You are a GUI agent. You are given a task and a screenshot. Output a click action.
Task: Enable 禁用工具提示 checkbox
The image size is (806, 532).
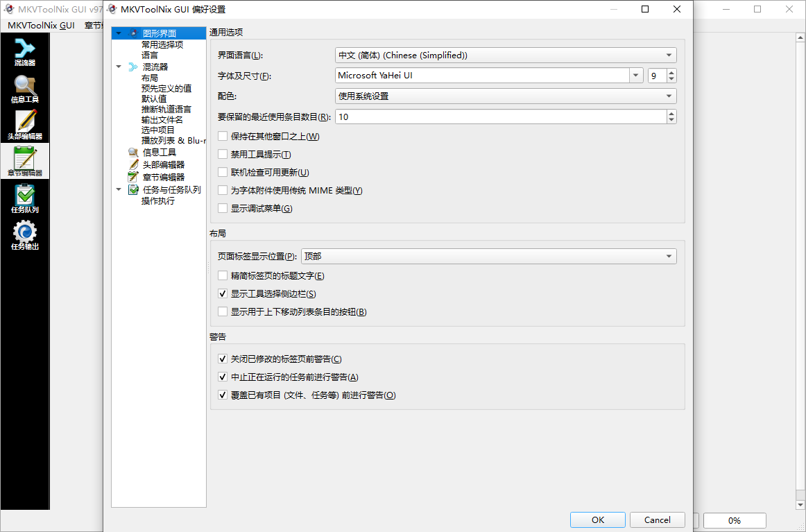pyautogui.click(x=223, y=154)
